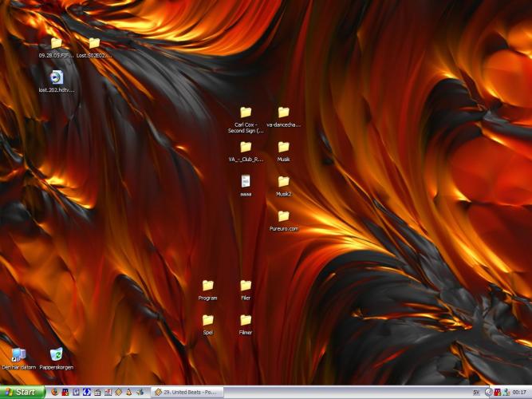Select the Musik2 folder
Image resolution: width=532 pixels, height=399 pixels.
click(x=283, y=182)
